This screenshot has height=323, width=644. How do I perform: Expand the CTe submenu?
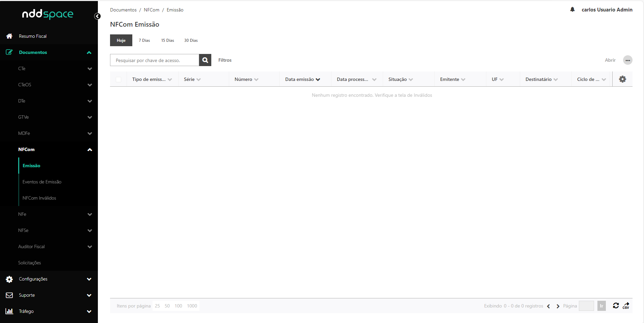tap(89, 69)
